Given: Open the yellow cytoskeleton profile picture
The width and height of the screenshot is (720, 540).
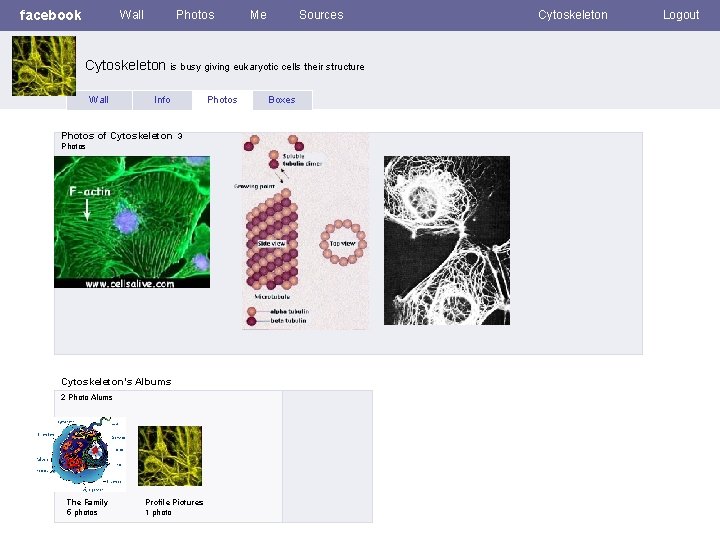Looking at the screenshot, I should tap(44, 66).
